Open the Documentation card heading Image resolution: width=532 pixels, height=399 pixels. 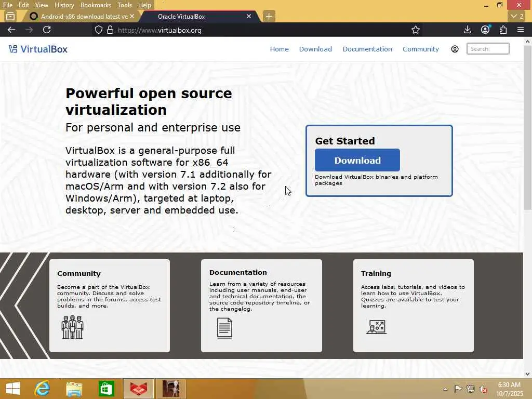tap(238, 272)
